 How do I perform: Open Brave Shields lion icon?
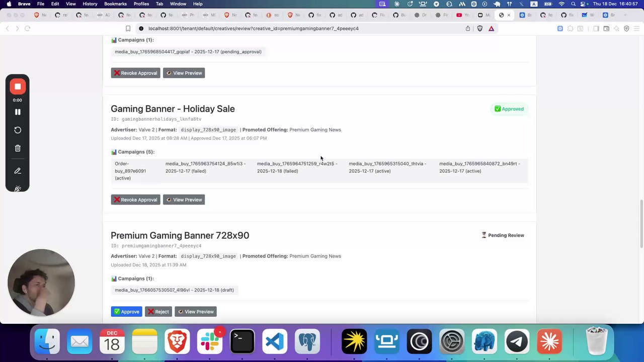tap(479, 29)
